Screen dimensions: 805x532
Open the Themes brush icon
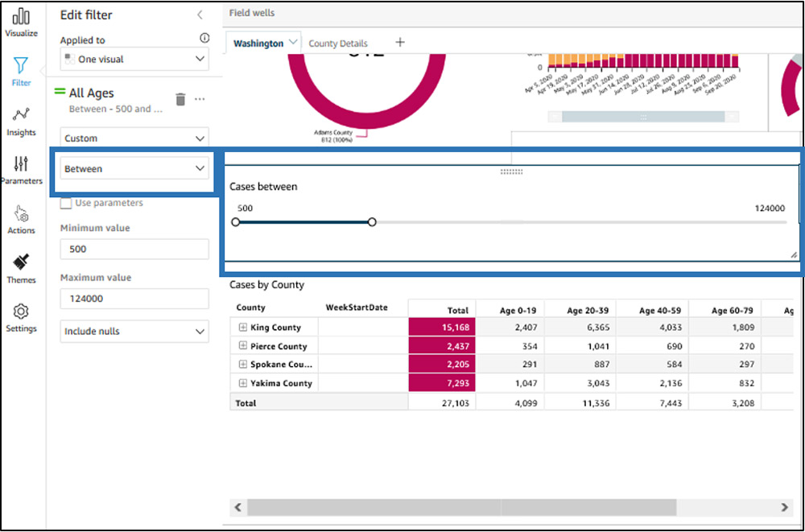tap(21, 262)
